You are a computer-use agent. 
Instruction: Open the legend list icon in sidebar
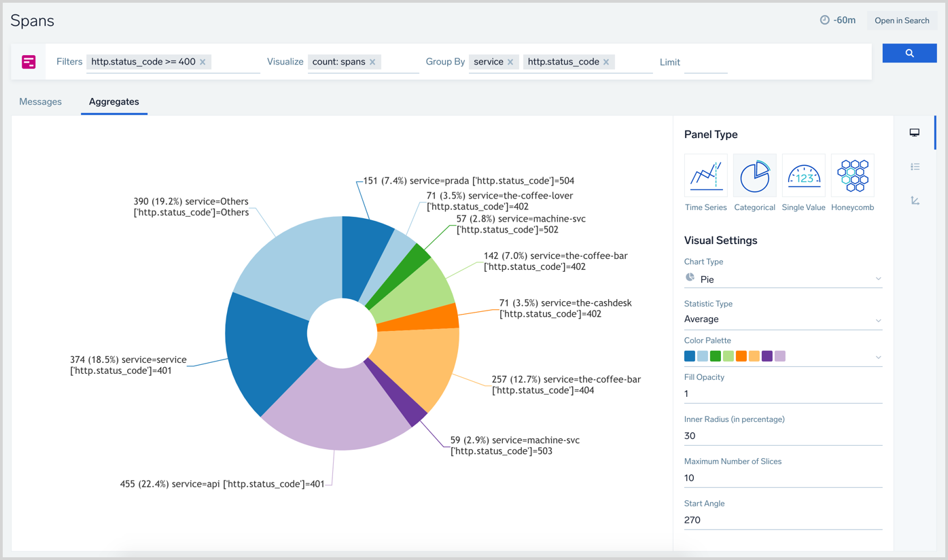click(915, 167)
